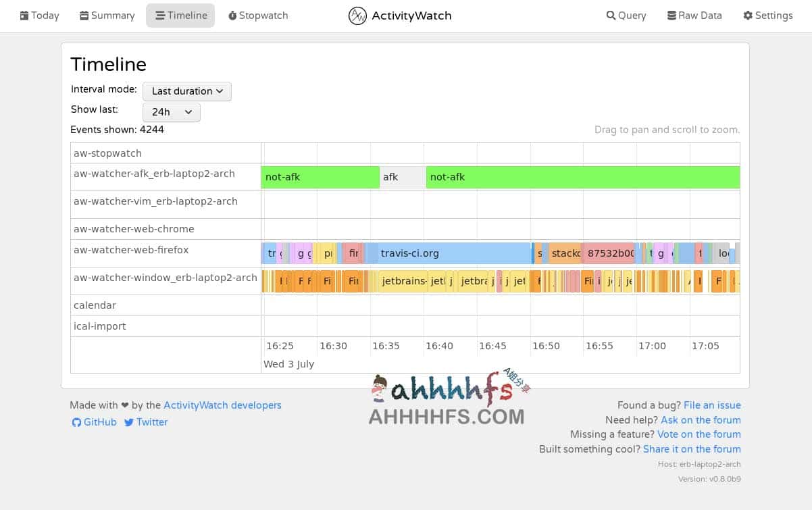Visit the GitHub repository
The image size is (812, 510).
click(94, 422)
